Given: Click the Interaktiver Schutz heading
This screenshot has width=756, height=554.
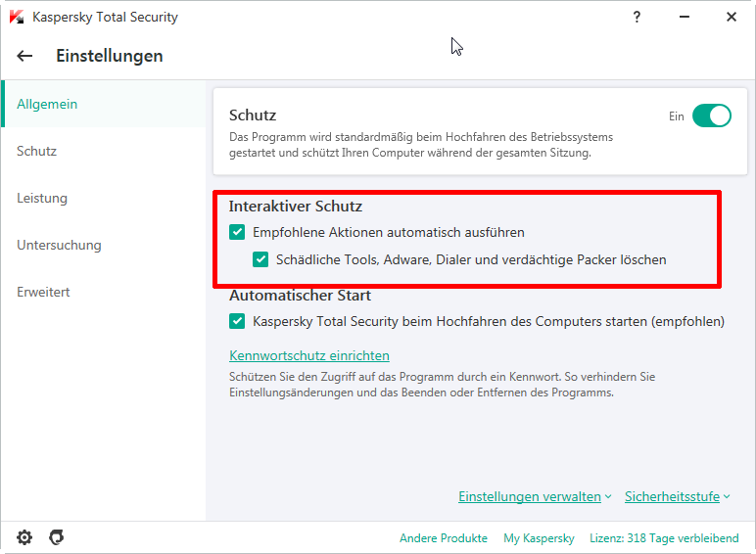Looking at the screenshot, I should click(296, 207).
